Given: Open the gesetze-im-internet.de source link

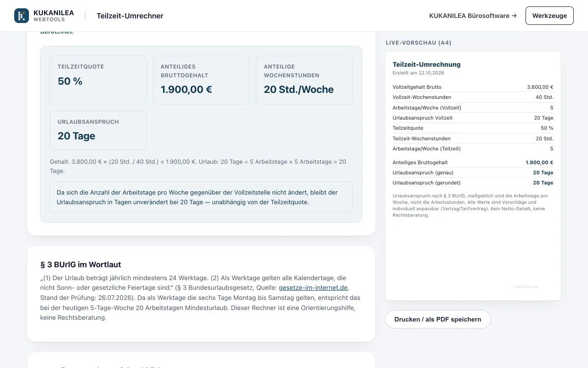Looking at the screenshot, I should tap(314, 288).
